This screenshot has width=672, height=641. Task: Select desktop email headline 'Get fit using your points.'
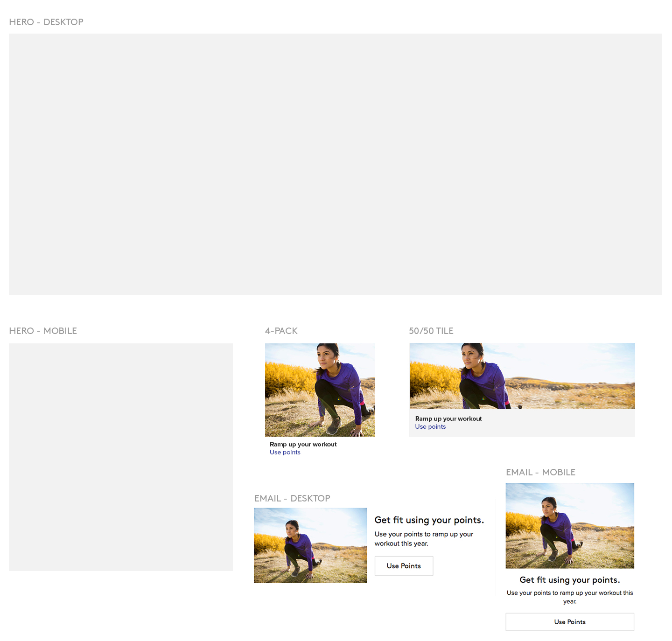[x=429, y=520]
